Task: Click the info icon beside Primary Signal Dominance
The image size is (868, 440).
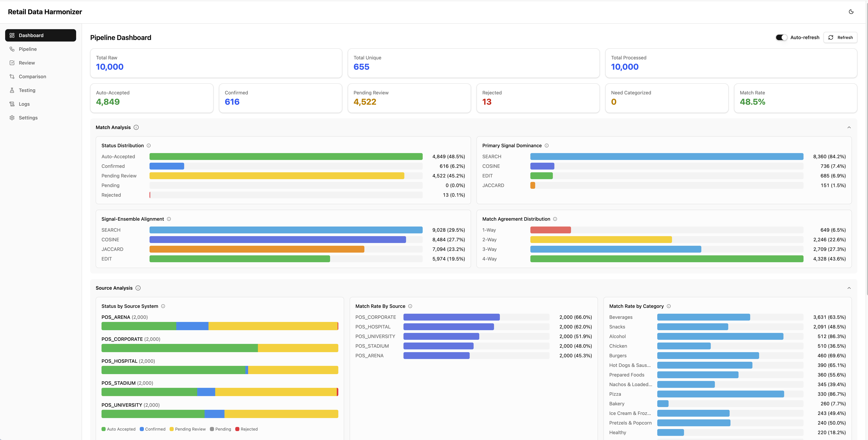Action: coord(546,145)
